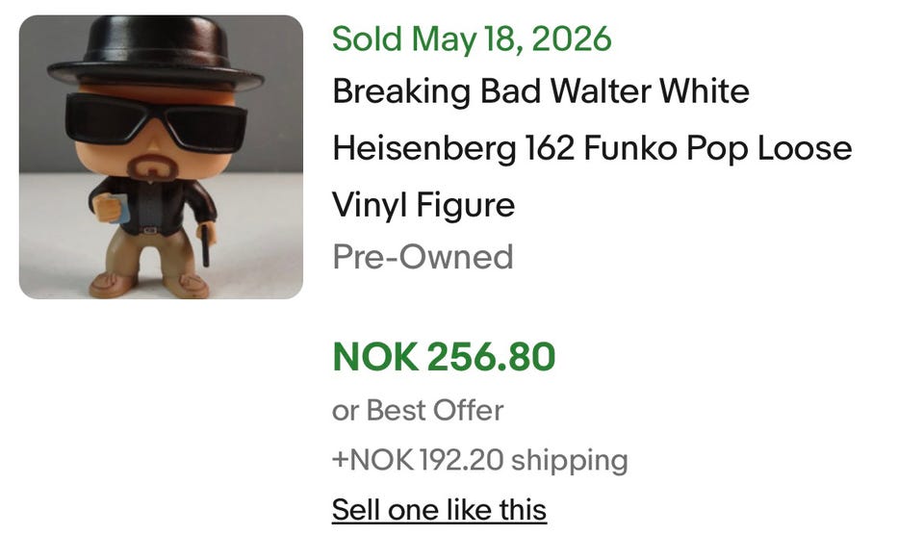Open the 'Breaking Bad Walter White' title line
The width and height of the screenshot is (924, 560).
click(x=540, y=91)
